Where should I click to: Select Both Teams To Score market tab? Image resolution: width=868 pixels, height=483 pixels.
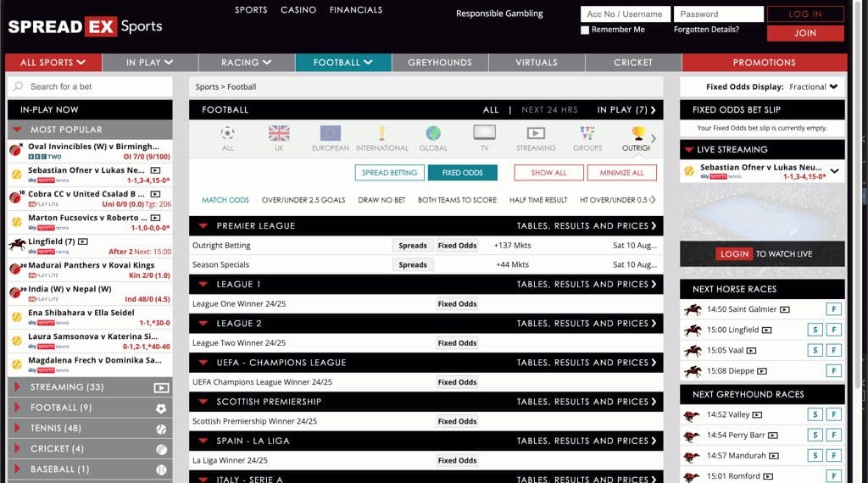(457, 200)
